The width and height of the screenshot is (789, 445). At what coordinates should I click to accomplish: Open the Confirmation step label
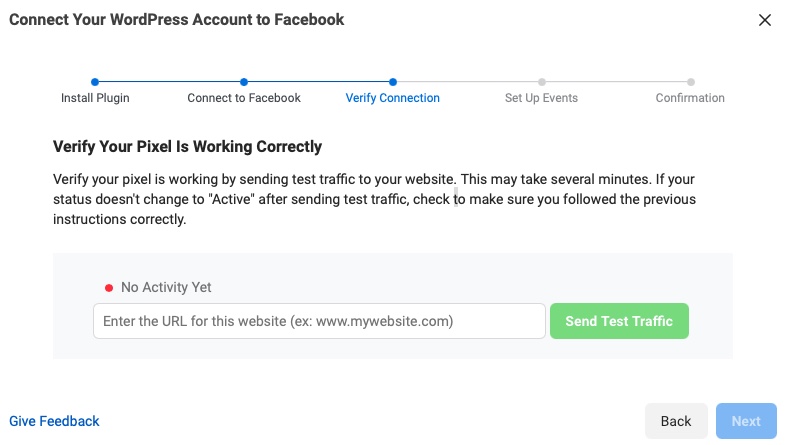tap(690, 98)
